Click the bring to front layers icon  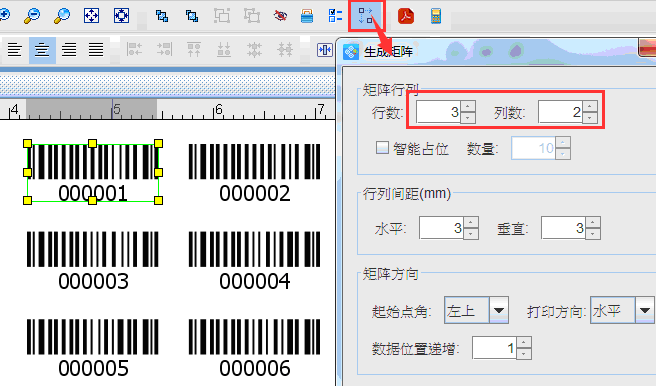pos(162,16)
